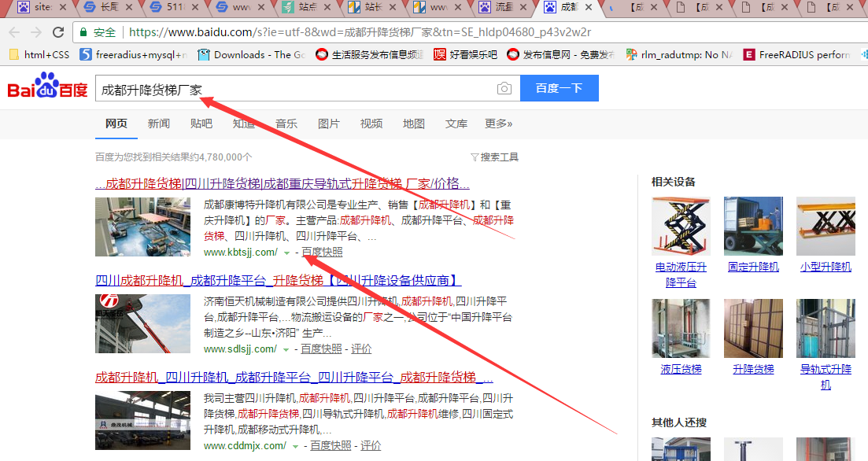Select the 地图 search category
The image size is (868, 461).
(413, 124)
